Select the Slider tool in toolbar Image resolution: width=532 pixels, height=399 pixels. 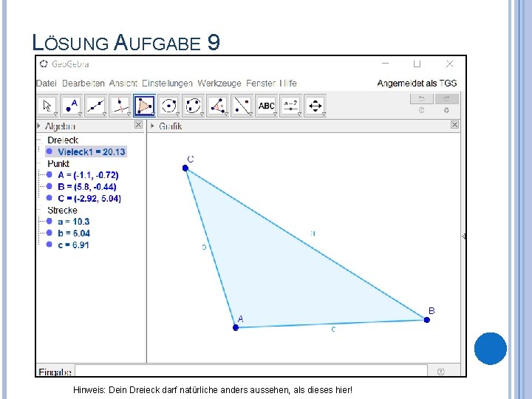(x=291, y=106)
